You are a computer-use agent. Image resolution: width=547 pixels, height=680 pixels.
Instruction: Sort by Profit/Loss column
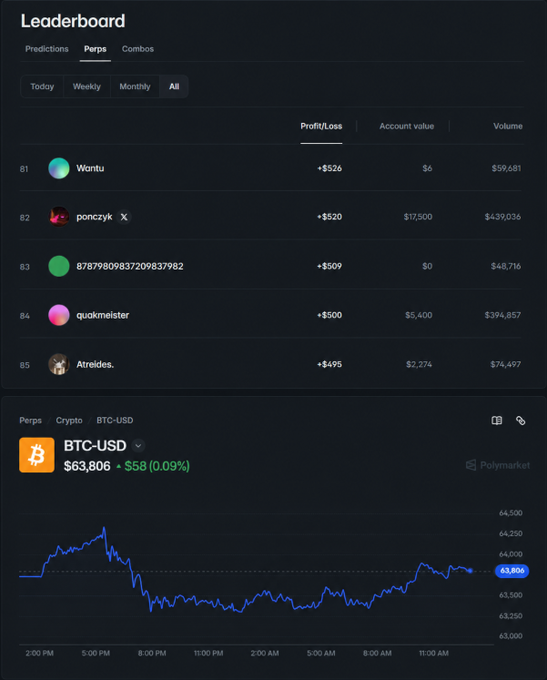(x=321, y=126)
